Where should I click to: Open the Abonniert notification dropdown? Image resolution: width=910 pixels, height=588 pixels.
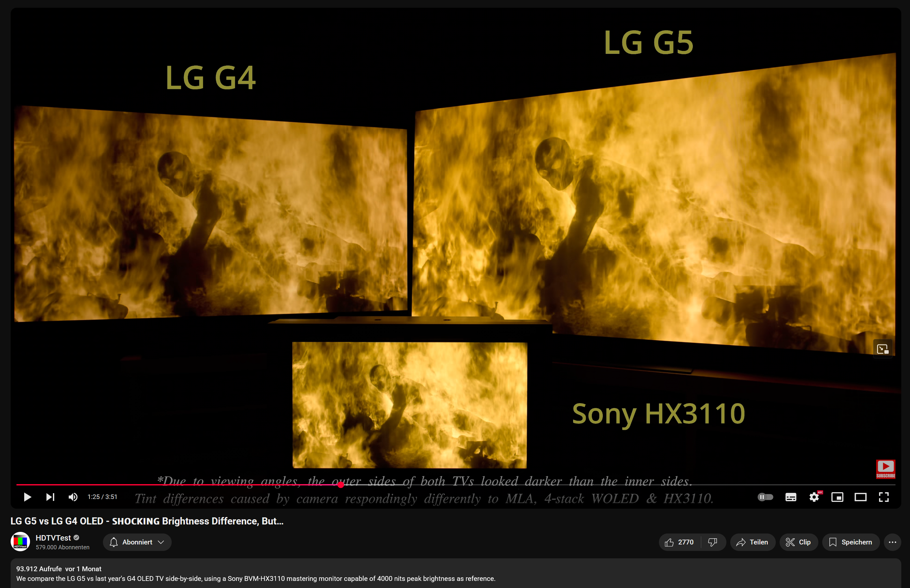pyautogui.click(x=137, y=542)
